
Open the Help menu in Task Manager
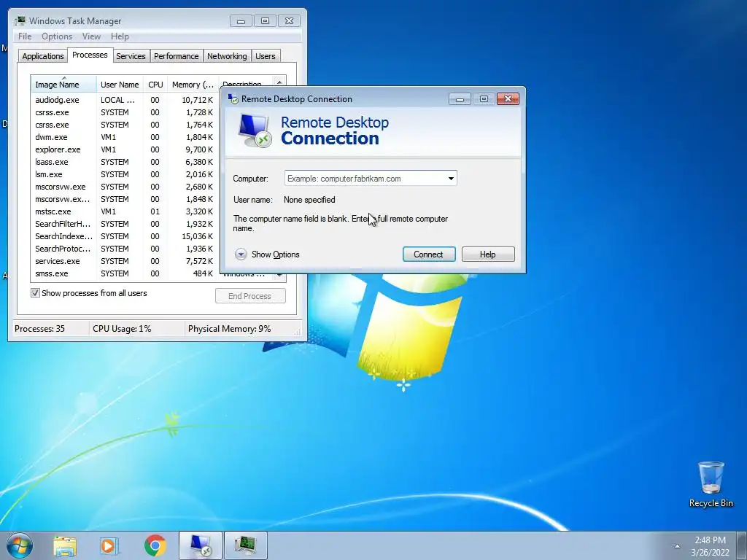click(120, 36)
